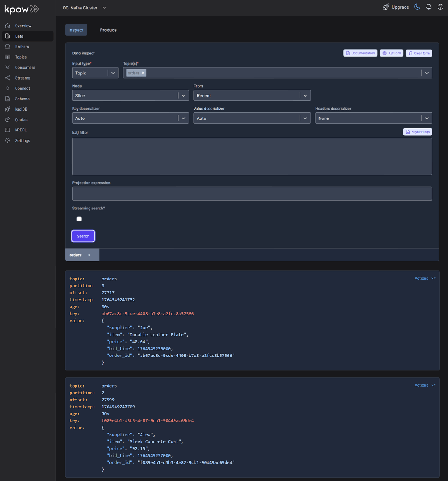
Task: Expand Actions for offset 77599 record
Action: [x=425, y=386]
